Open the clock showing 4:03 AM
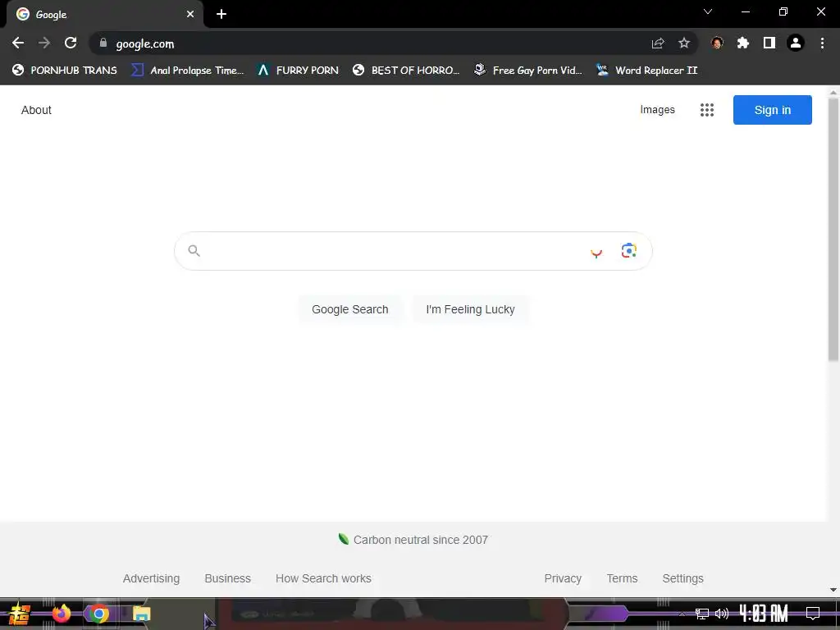The image size is (840, 630). point(764,614)
